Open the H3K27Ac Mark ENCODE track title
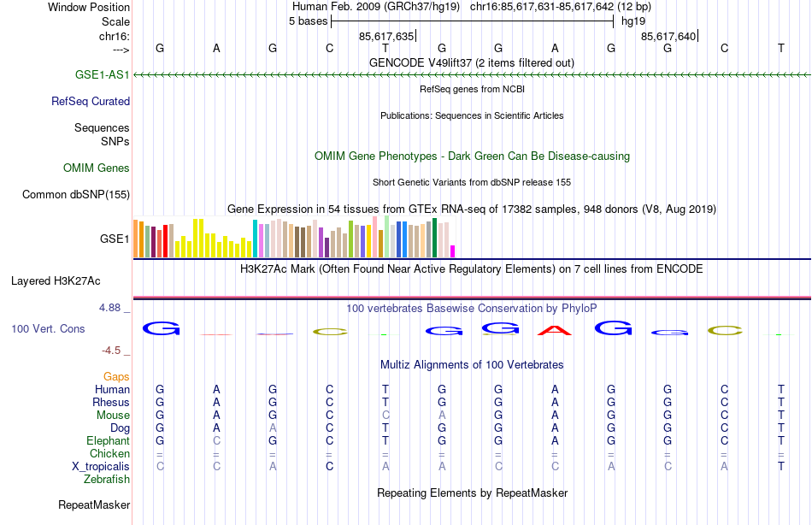 [472, 269]
